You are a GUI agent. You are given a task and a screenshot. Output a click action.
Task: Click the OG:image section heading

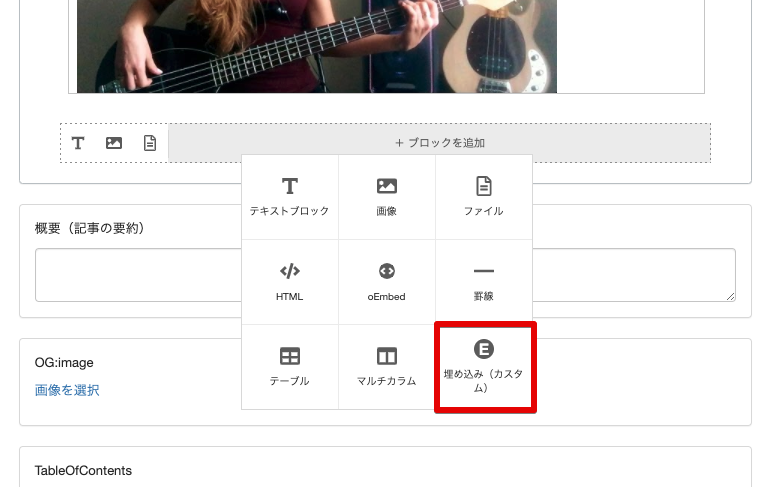pos(64,362)
